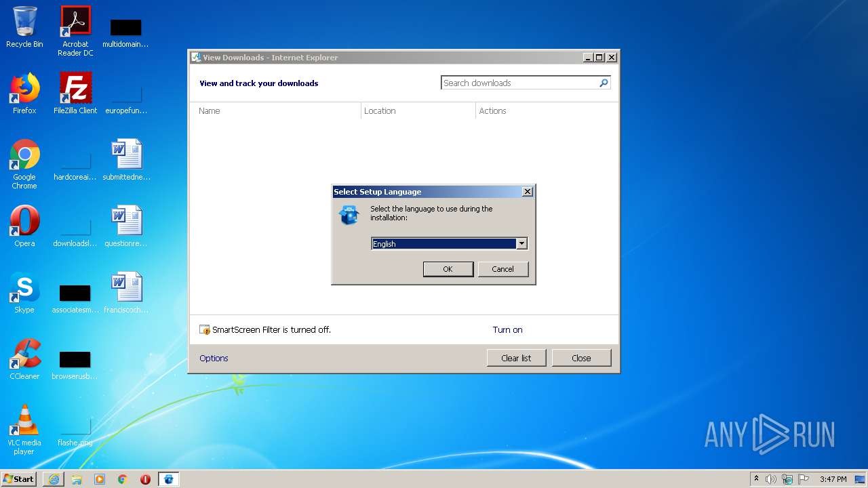
Task: Launch Google Chrome desktop shortcut
Action: pos(24,164)
